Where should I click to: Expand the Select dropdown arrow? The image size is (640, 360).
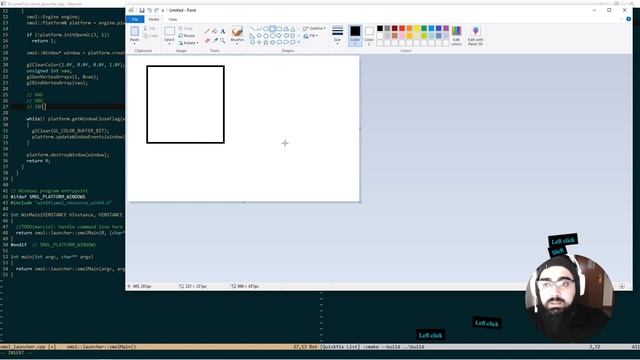169,43
